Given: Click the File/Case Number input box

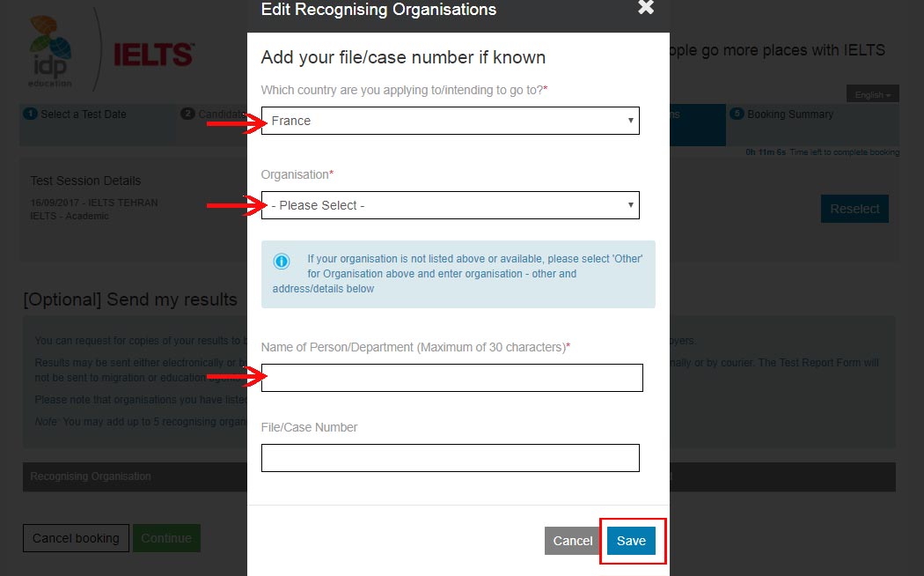Looking at the screenshot, I should click(451, 458).
